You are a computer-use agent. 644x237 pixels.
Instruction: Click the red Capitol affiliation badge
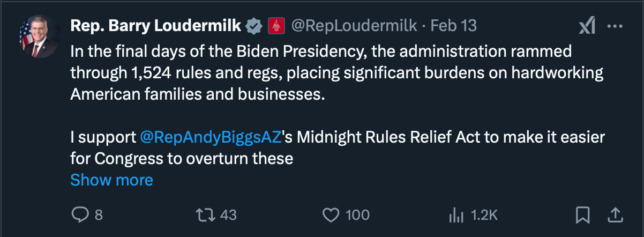(276, 25)
